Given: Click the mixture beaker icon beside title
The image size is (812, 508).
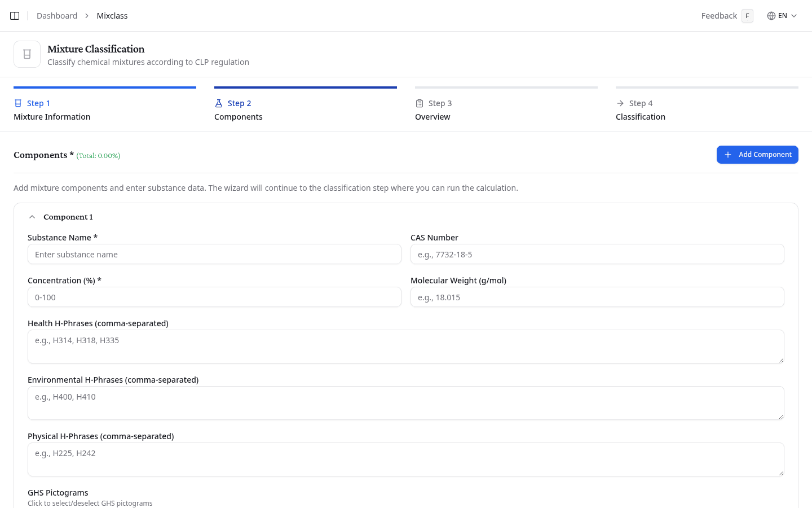Looking at the screenshot, I should (27, 54).
